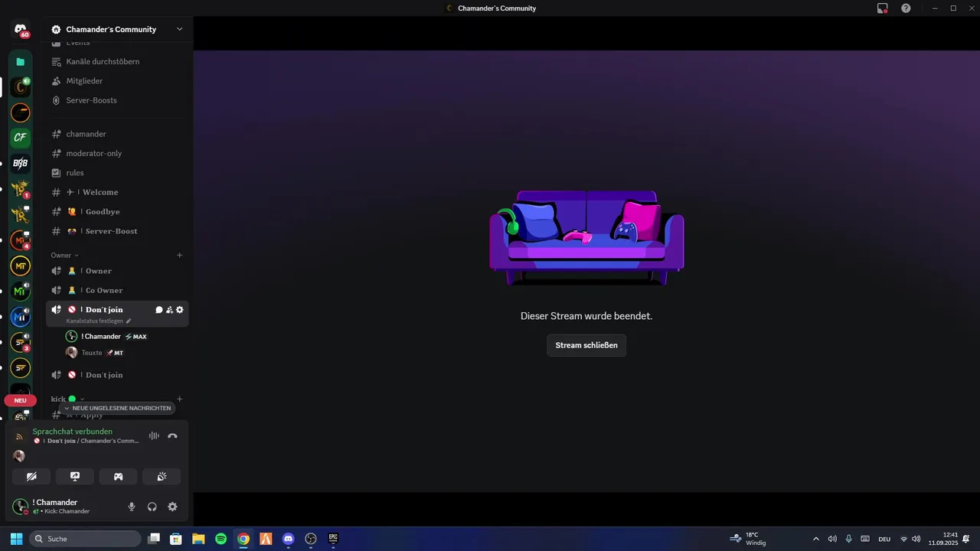Disconnect from the voice call

click(x=172, y=435)
